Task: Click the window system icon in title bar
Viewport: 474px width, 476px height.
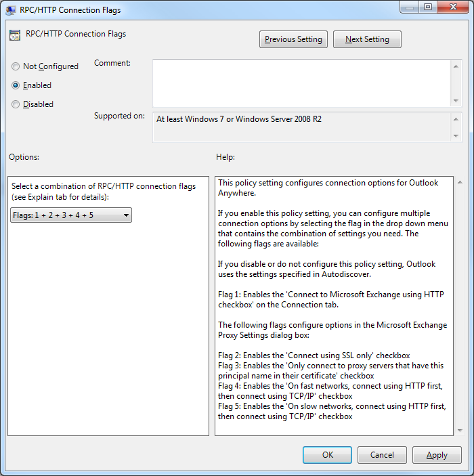Action: coord(12,7)
